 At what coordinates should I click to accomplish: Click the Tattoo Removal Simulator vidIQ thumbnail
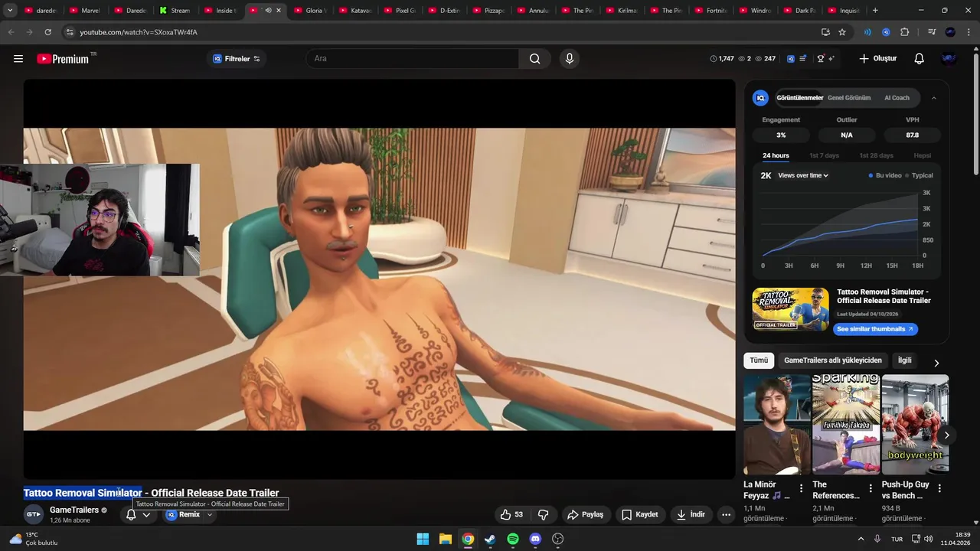(790, 309)
